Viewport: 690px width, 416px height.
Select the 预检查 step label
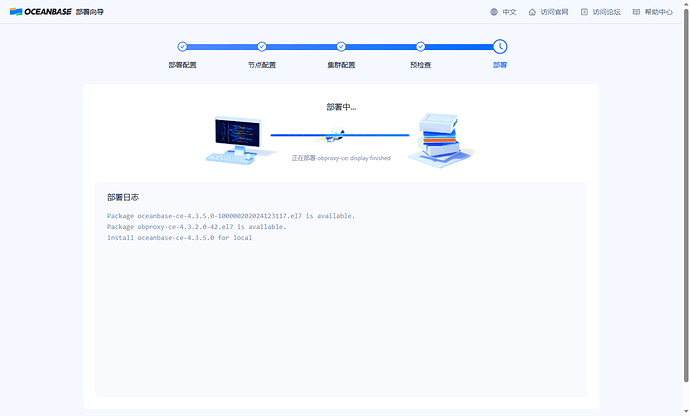pos(421,65)
